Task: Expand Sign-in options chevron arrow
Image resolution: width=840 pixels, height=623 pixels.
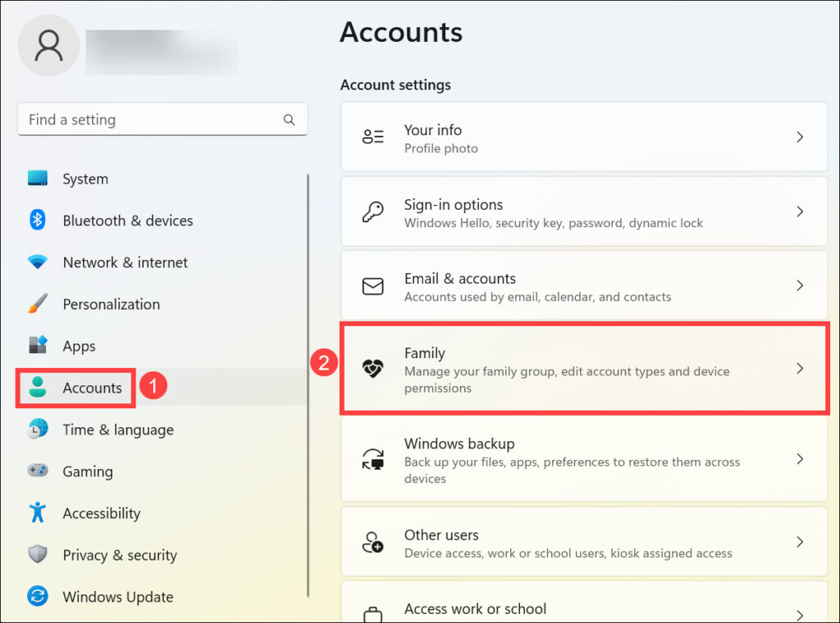Action: coord(800,212)
